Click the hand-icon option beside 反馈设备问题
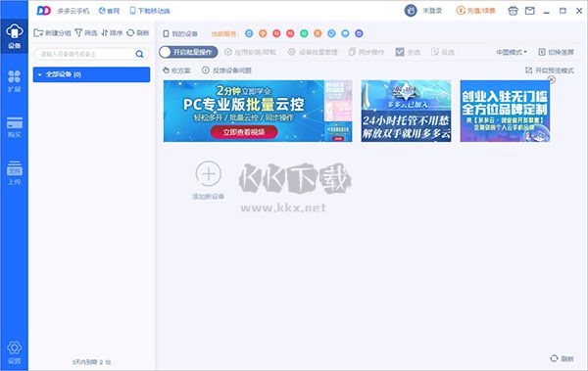 click(176, 70)
